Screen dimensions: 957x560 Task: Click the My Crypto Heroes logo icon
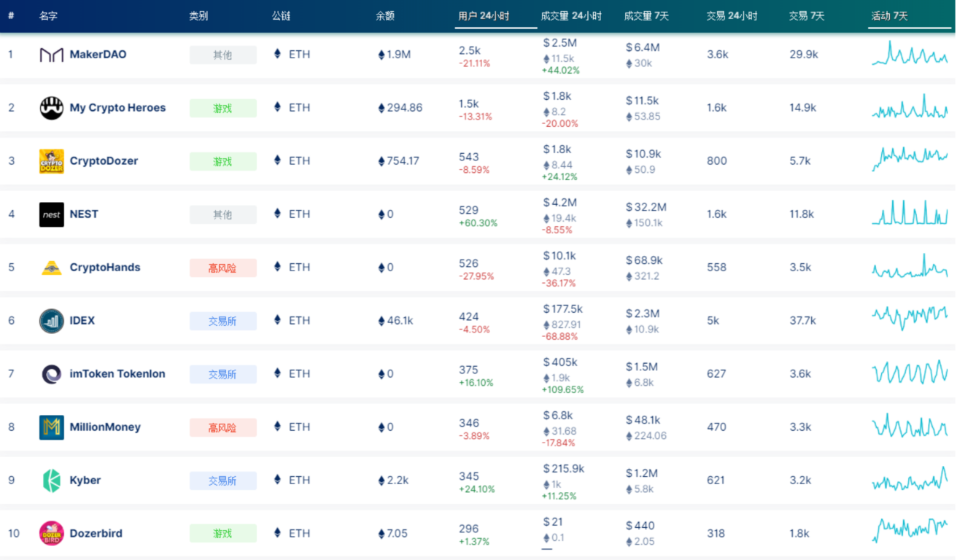point(52,108)
